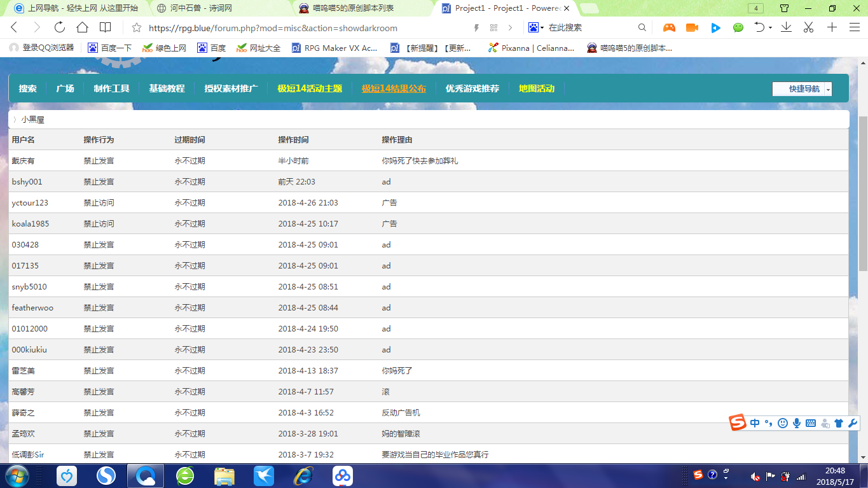
Task: Go to the browser home page icon
Action: (82, 27)
